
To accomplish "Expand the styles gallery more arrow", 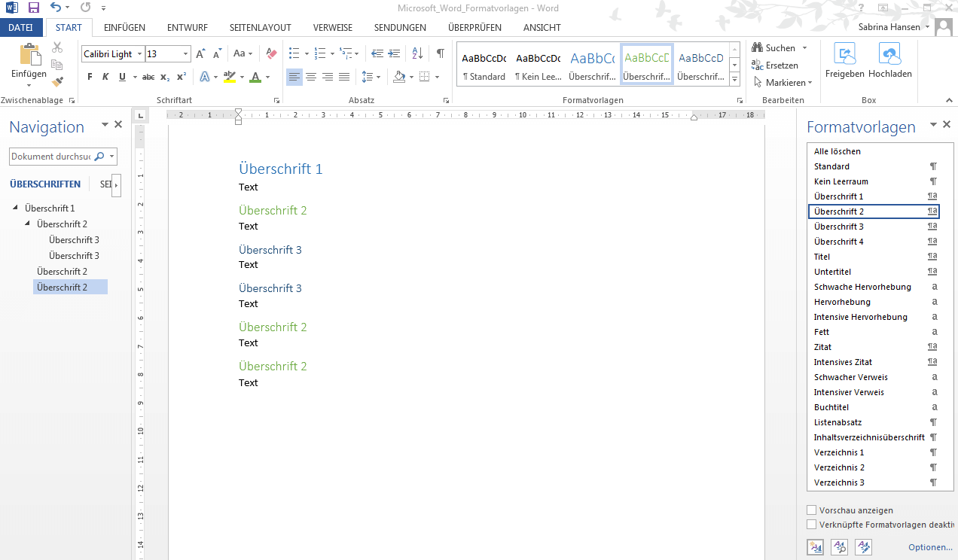I will (x=735, y=81).
